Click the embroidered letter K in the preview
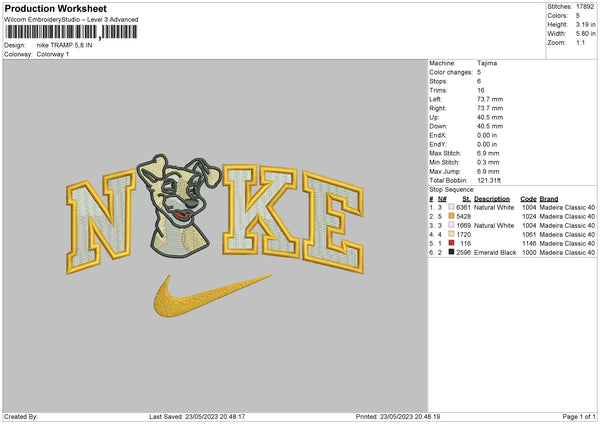Screen dimensions: 600x424 tap(260, 210)
